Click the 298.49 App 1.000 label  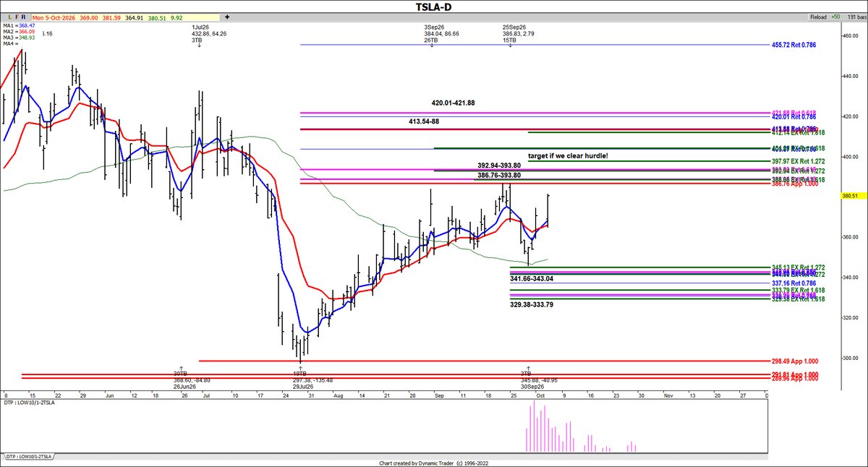click(795, 361)
